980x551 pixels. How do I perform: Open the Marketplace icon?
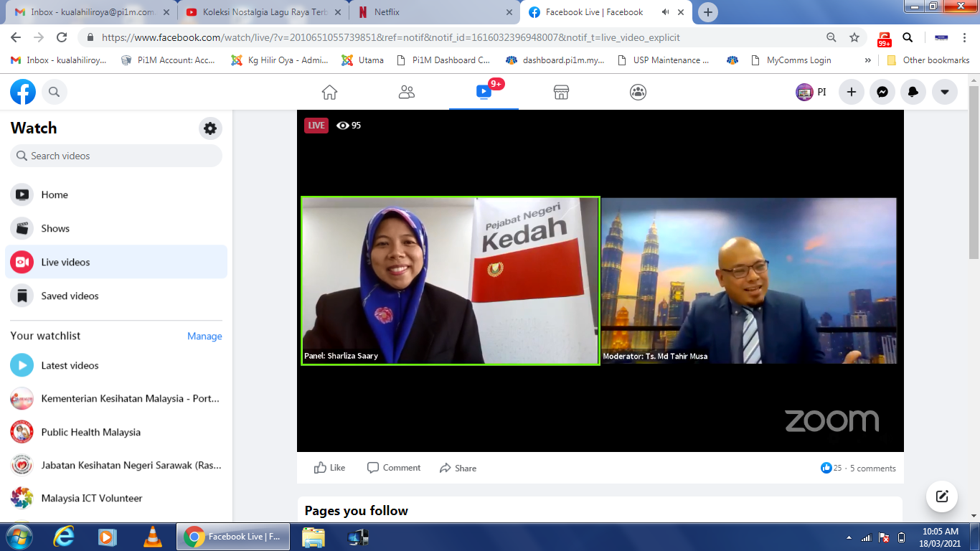(561, 92)
